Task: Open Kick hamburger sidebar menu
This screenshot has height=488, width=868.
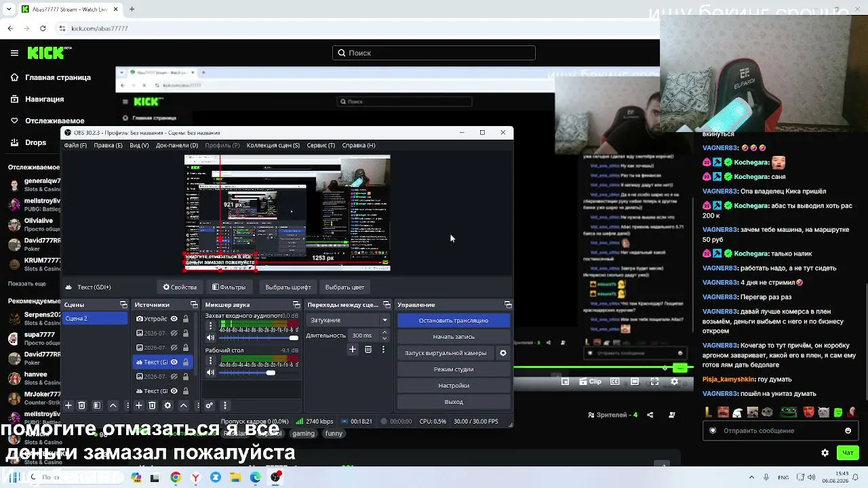Action: pos(14,53)
